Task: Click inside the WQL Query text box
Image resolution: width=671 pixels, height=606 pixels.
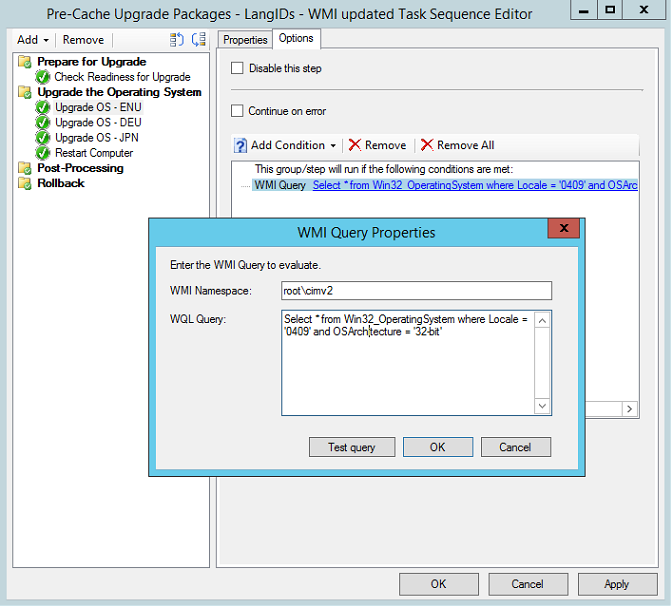Action: pyautogui.click(x=408, y=363)
